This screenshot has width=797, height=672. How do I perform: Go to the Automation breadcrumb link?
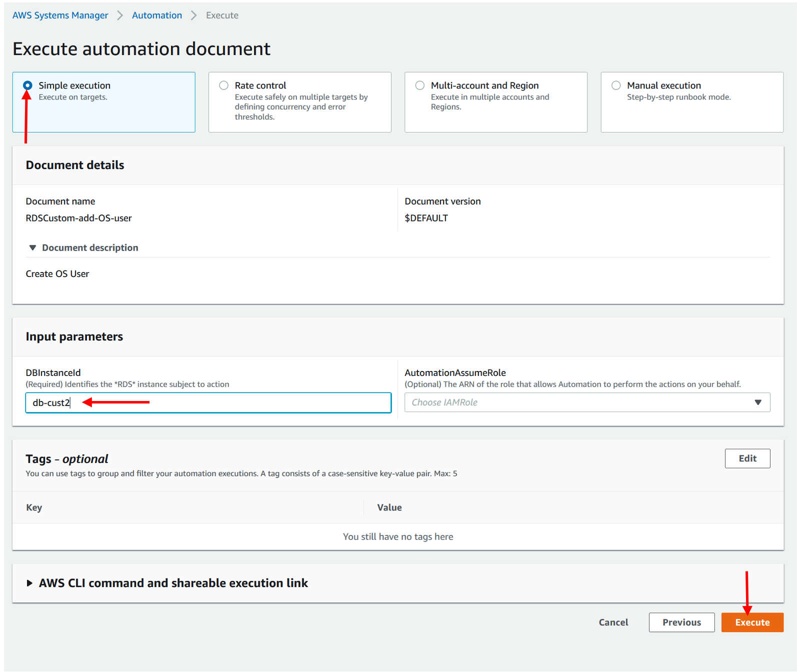tap(157, 15)
